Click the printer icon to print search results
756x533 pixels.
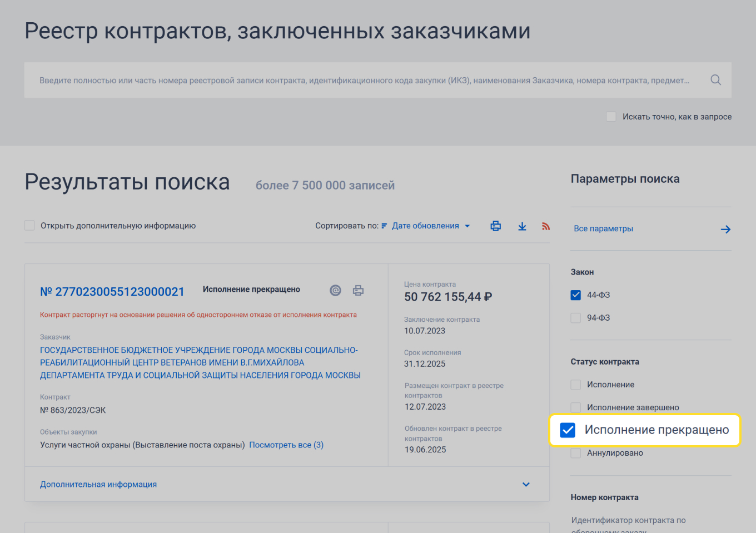click(x=495, y=226)
